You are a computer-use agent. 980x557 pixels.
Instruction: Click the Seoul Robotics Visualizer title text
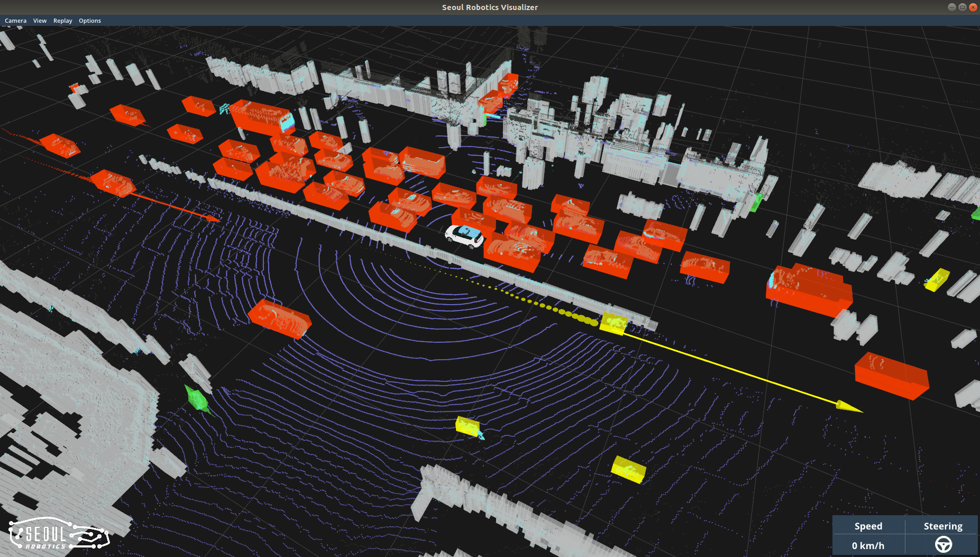[x=490, y=7]
